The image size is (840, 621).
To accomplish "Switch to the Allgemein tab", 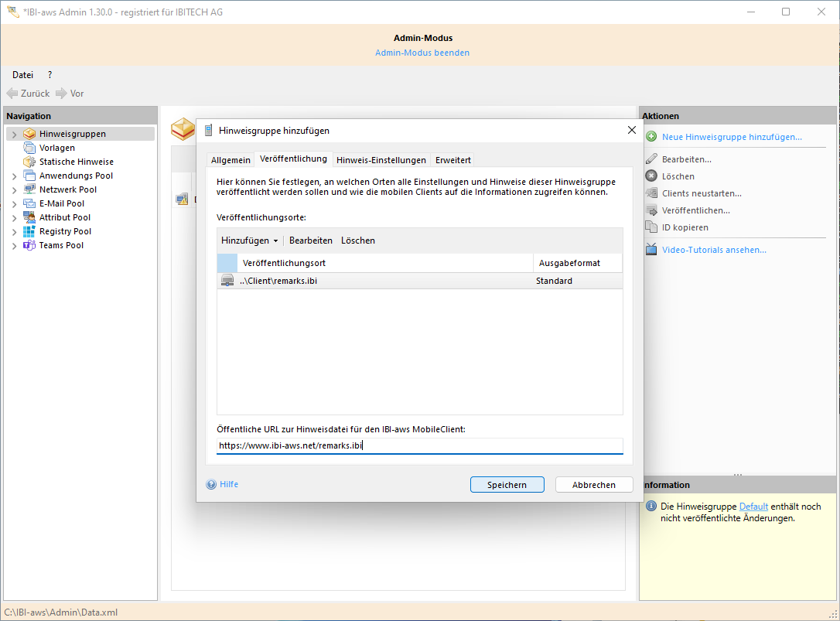I will [230, 160].
